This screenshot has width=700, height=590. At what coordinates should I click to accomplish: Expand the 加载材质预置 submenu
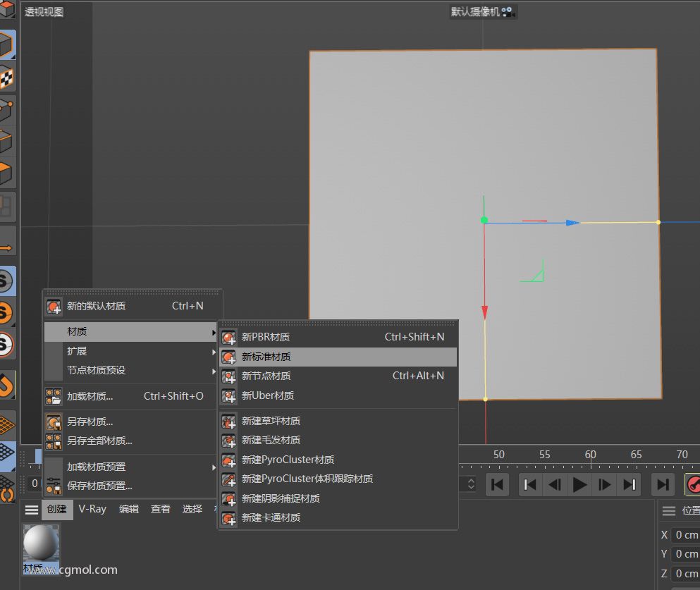coord(131,467)
